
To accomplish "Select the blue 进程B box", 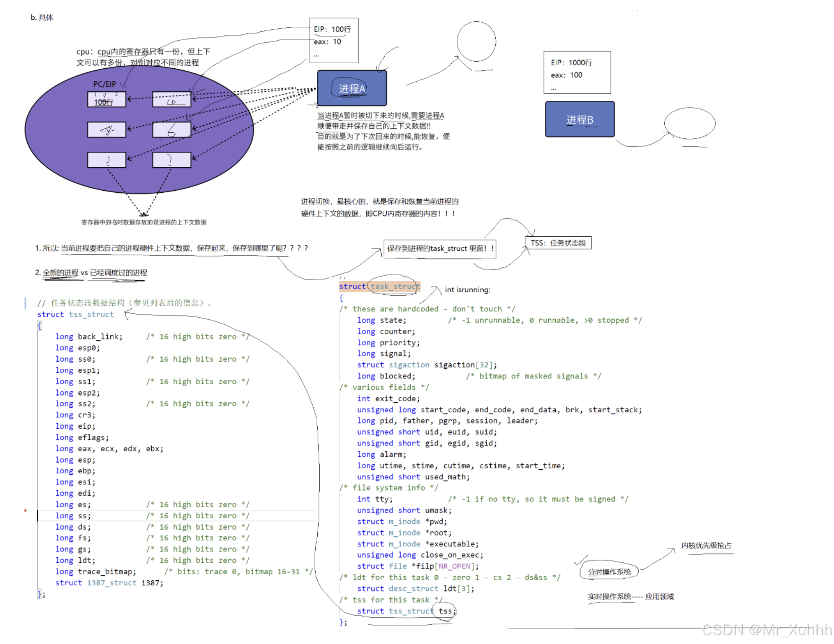I will pos(580,119).
